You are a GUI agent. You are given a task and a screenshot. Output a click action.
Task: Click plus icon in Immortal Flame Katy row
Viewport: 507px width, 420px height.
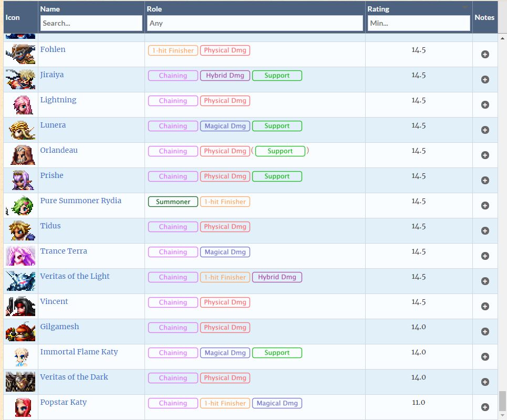(x=485, y=356)
